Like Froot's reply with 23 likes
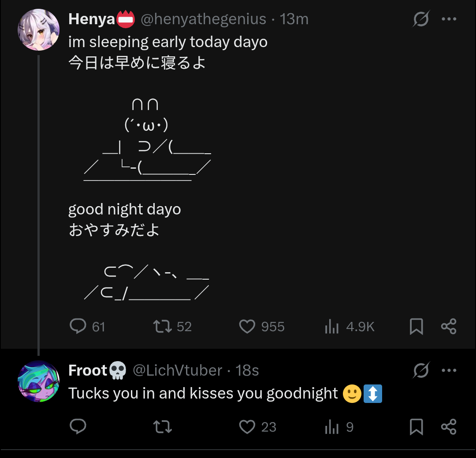The image size is (476, 458). [x=247, y=427]
